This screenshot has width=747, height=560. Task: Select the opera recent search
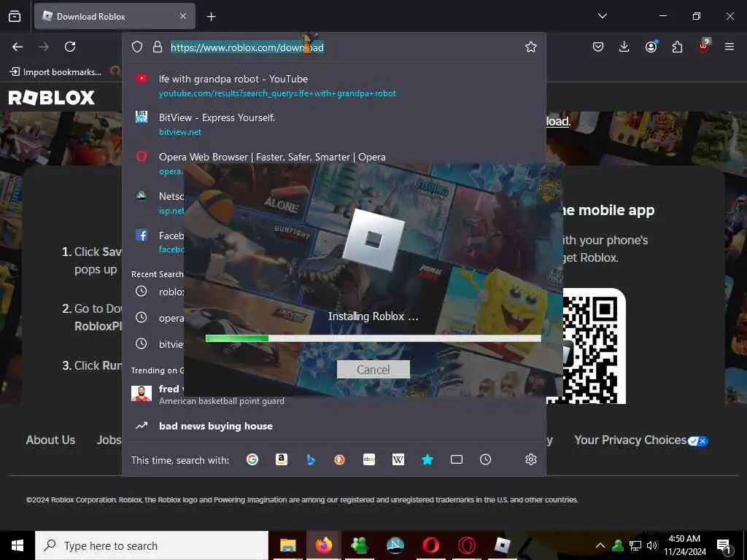pyautogui.click(x=156, y=318)
